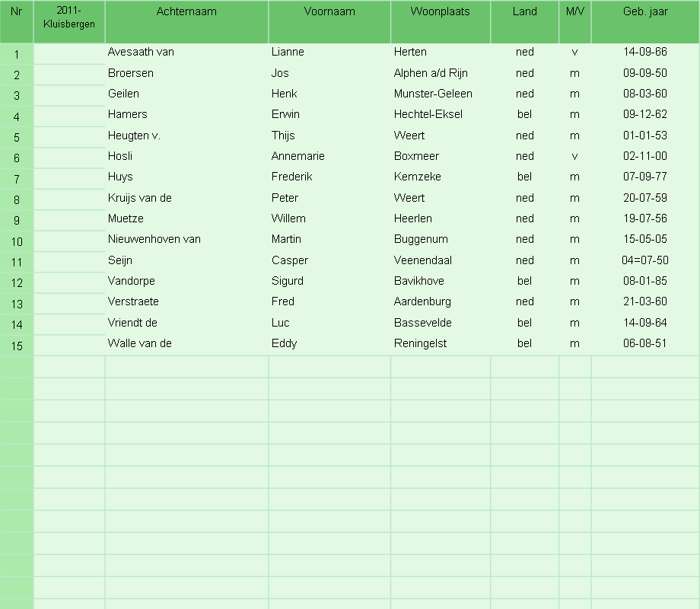Click row number 15

click(17, 346)
